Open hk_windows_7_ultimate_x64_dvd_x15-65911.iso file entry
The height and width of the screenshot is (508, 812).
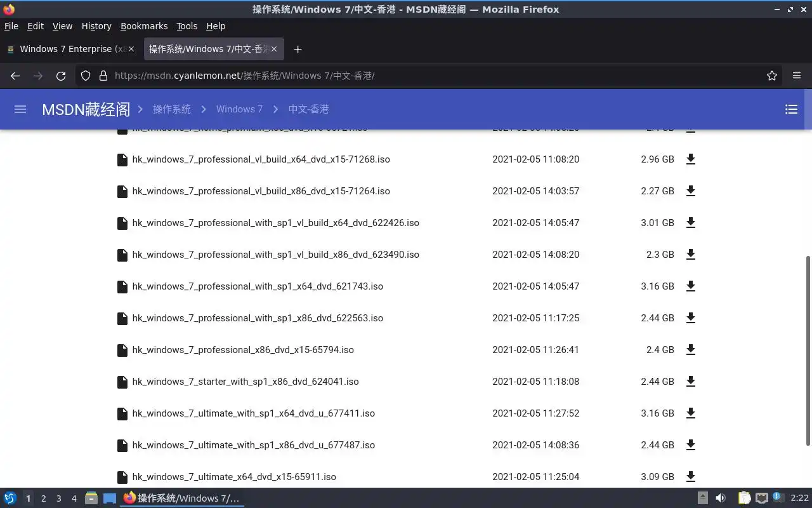(x=234, y=477)
